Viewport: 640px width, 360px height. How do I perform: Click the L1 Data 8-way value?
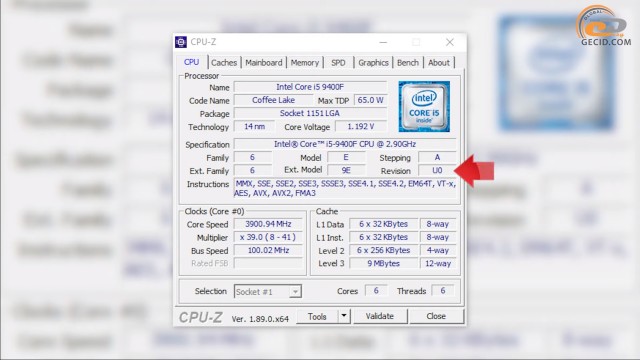(x=438, y=224)
